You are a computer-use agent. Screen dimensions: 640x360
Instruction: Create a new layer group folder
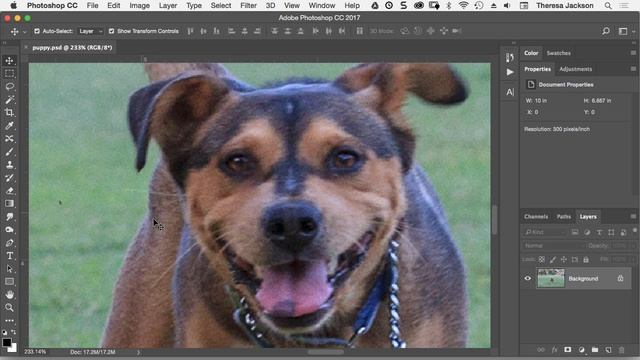[x=595, y=350]
